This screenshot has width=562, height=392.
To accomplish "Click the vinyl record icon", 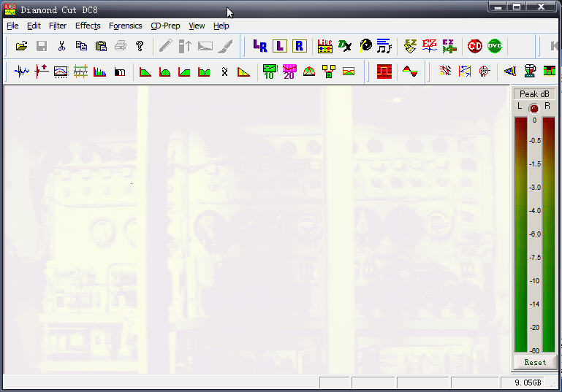I will pyautogui.click(x=365, y=46).
